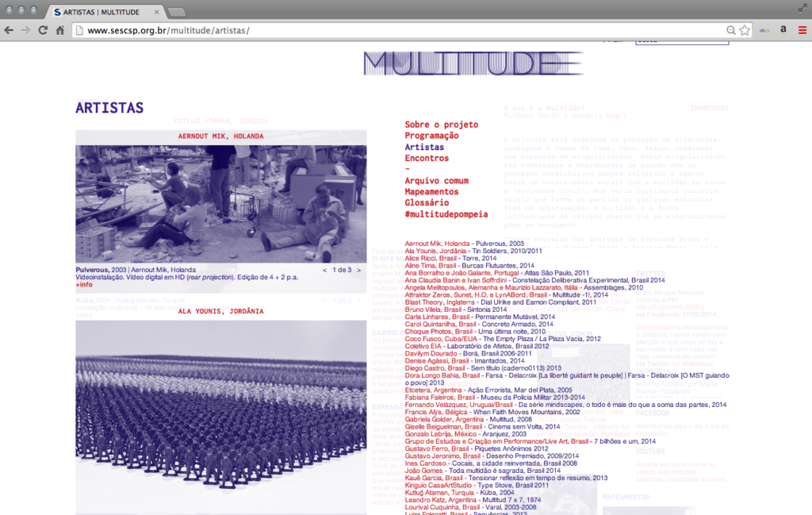
Task: Click the site search input field
Action: 682,41
